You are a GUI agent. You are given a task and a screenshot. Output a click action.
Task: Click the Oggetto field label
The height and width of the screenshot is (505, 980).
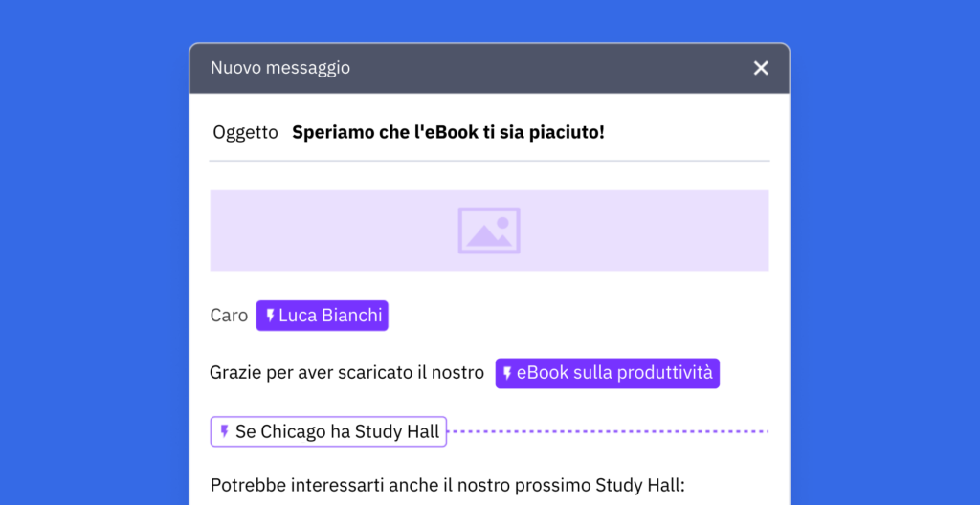pyautogui.click(x=245, y=133)
